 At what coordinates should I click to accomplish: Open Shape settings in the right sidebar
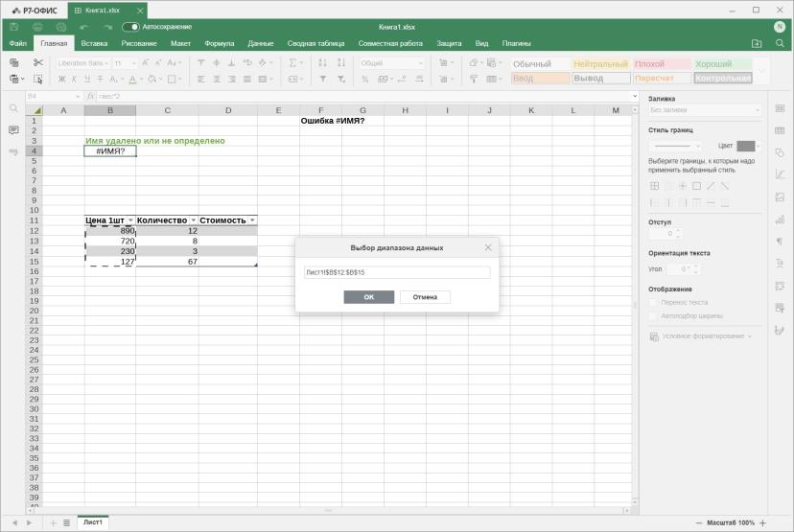click(780, 152)
